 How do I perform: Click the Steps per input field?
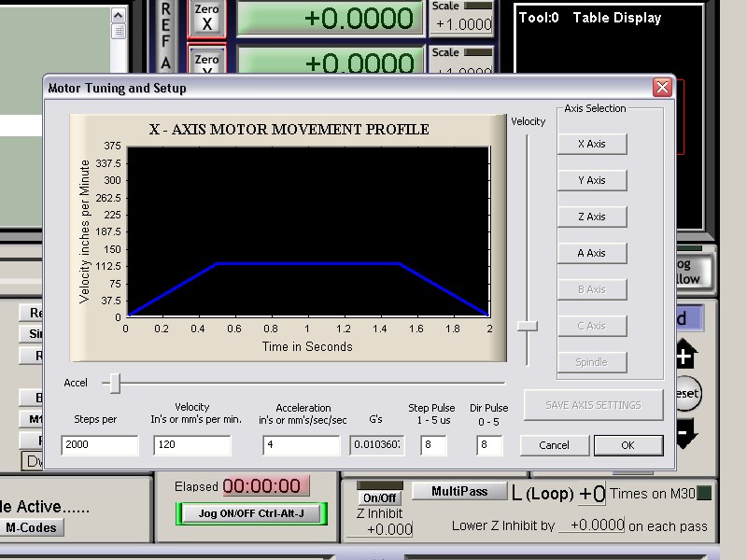tap(99, 445)
